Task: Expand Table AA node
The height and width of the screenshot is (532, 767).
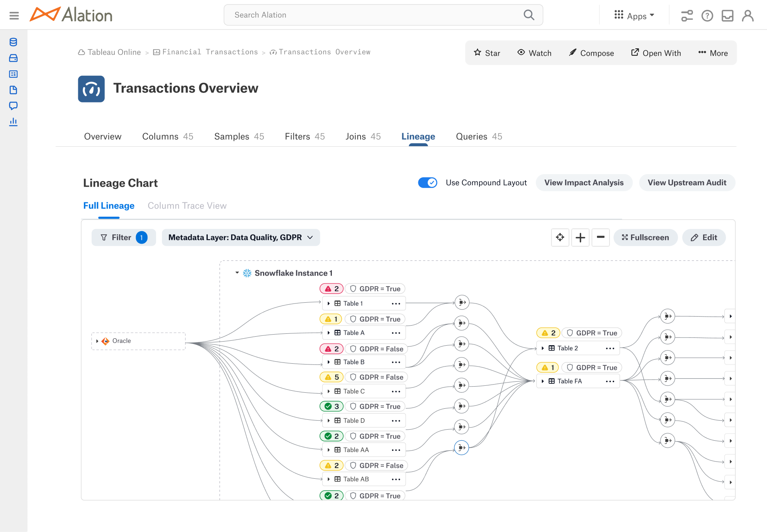Action: (x=329, y=450)
